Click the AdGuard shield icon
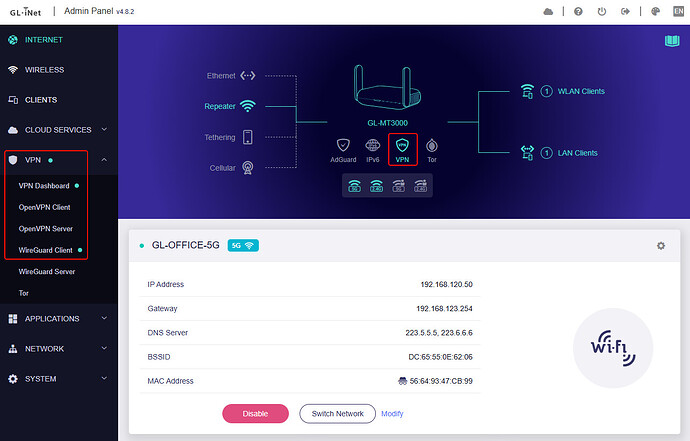The width and height of the screenshot is (690, 441). pos(343,145)
